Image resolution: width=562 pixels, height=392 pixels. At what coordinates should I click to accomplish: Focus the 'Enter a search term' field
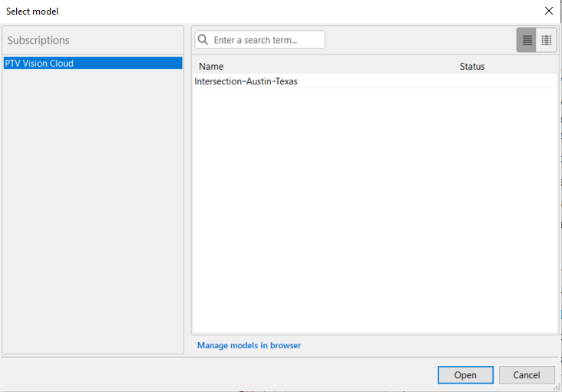[x=266, y=40]
